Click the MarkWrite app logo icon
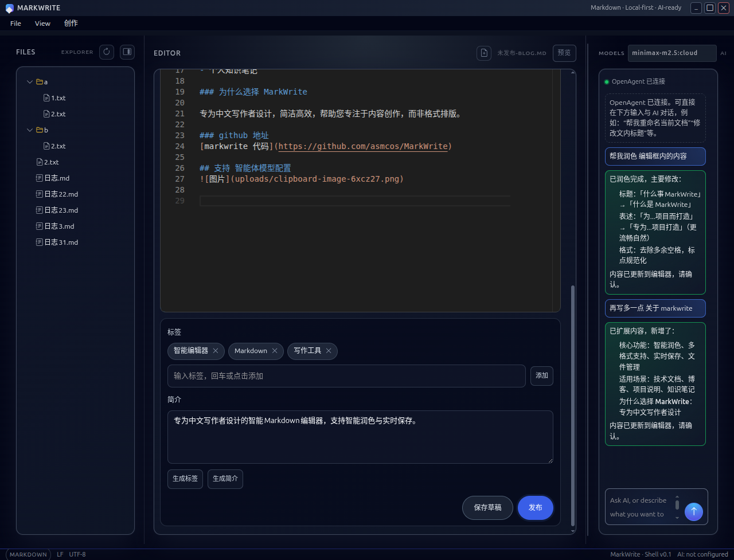The width and height of the screenshot is (734, 560). pyautogui.click(x=9, y=8)
